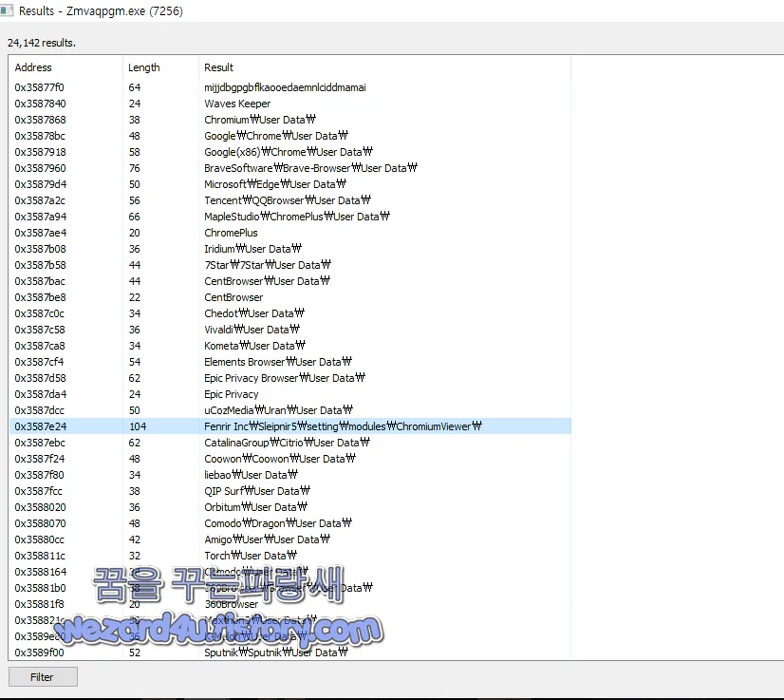The image size is (784, 700).
Task: Click length value 42 in Amigo row
Action: coord(135,539)
